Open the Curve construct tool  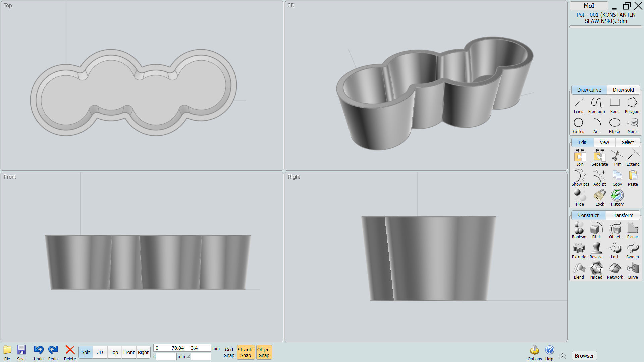[633, 271]
